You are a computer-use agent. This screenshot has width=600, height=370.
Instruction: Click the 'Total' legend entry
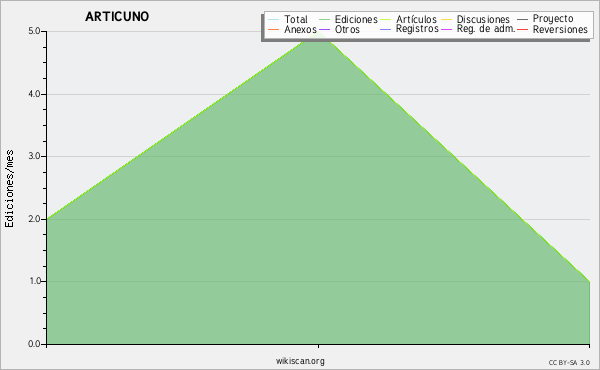click(288, 19)
